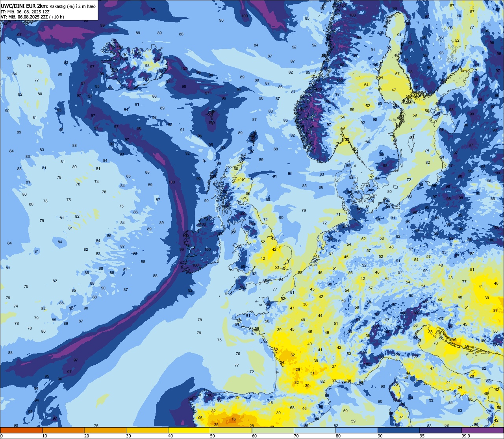This screenshot has height=439, width=504.
Task: Select the 'Rakastig (%) í 2 m hæð' label
Action: click(72, 6)
